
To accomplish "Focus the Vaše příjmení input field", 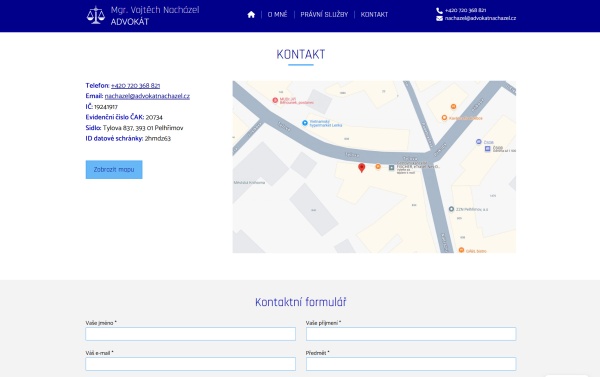I will pyautogui.click(x=411, y=334).
